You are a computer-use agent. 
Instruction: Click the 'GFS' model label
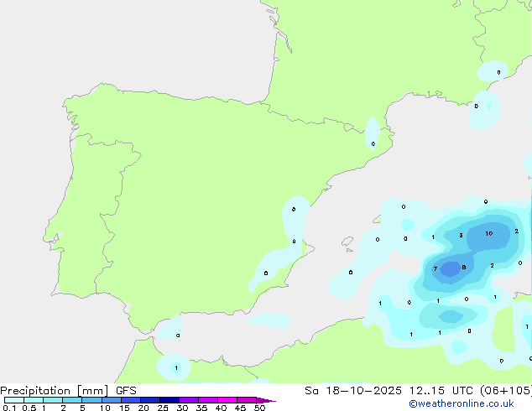[x=126, y=391]
